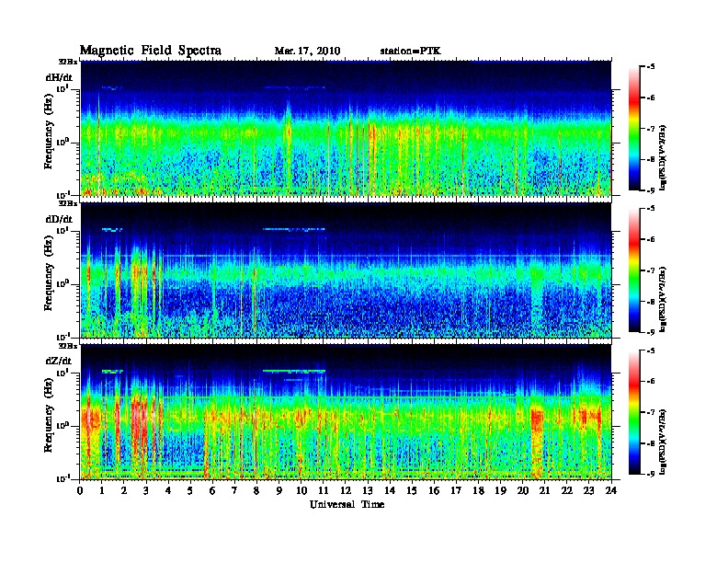Click hour tick label "16" on time axis
728x563 pixels.
[434, 490]
